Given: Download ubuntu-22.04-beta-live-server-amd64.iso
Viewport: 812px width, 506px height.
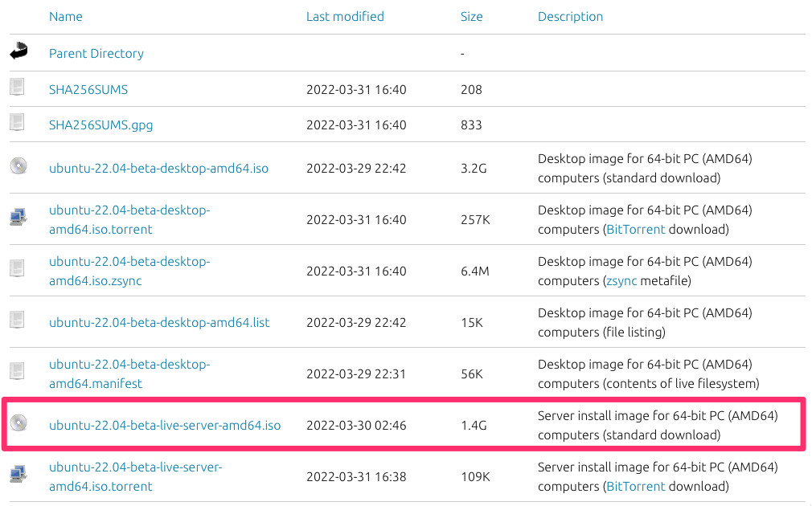Looking at the screenshot, I should coord(165,426).
